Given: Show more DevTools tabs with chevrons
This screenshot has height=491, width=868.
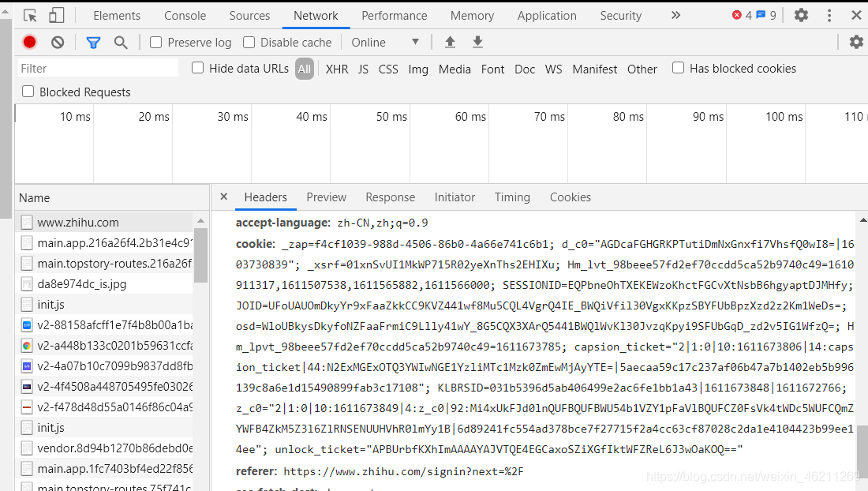Looking at the screenshot, I should pos(675,16).
